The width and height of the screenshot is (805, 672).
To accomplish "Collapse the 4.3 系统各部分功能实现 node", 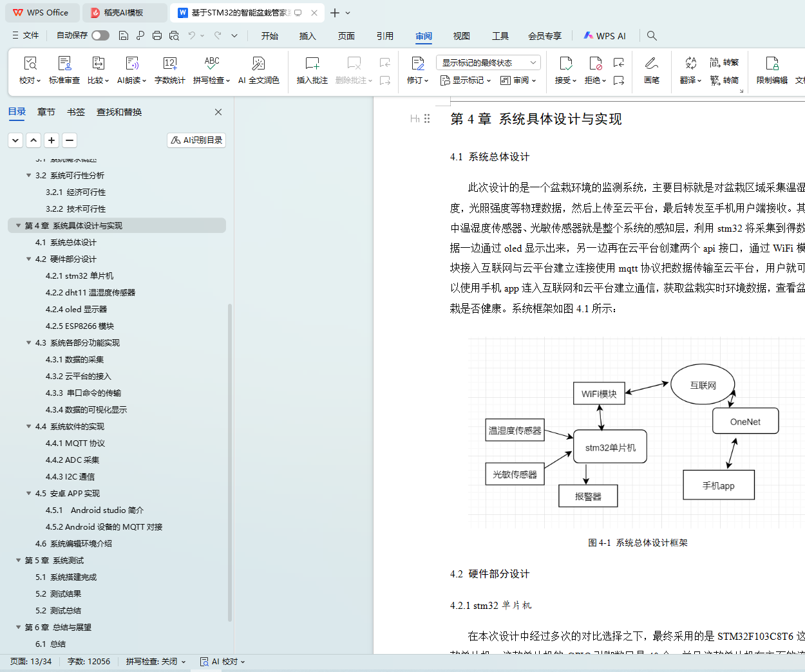I will pos(28,342).
